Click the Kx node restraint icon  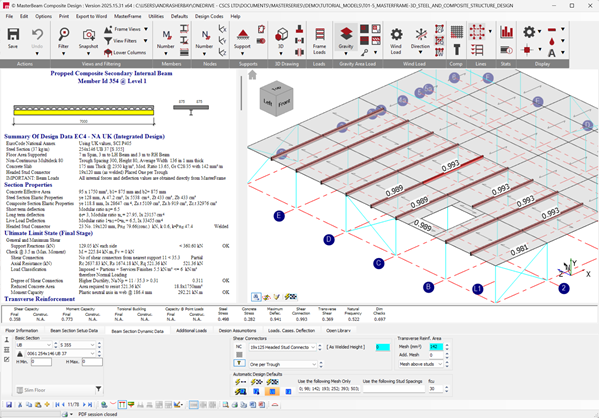[222, 29]
